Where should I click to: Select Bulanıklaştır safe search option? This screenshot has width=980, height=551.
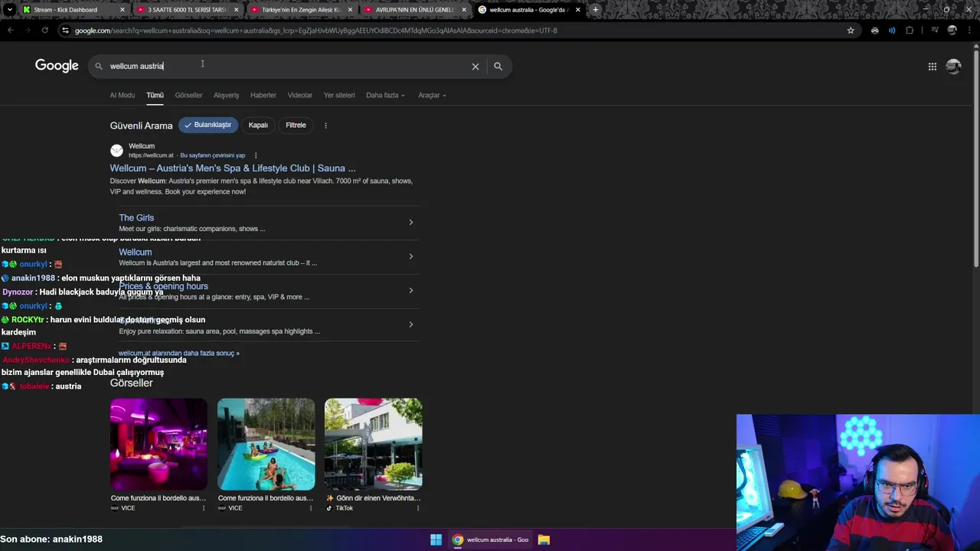point(208,125)
